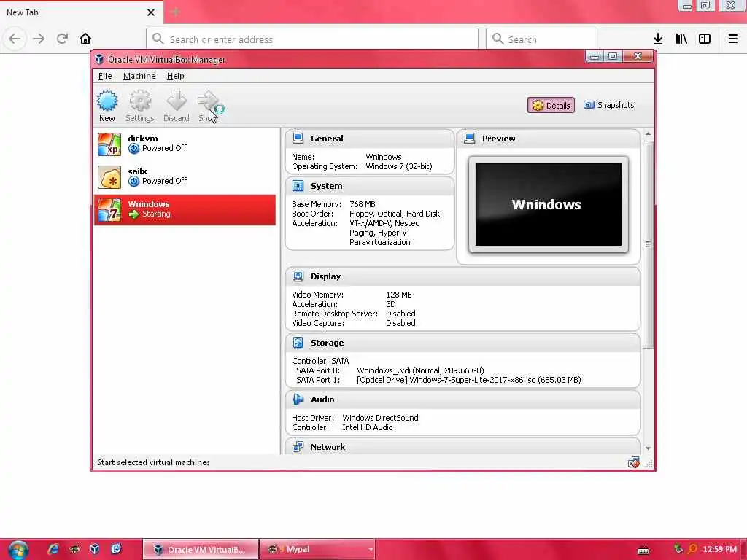This screenshot has width=747, height=560.
Task: Click the VirtualBox title bar cube icon
Action: (x=99, y=60)
